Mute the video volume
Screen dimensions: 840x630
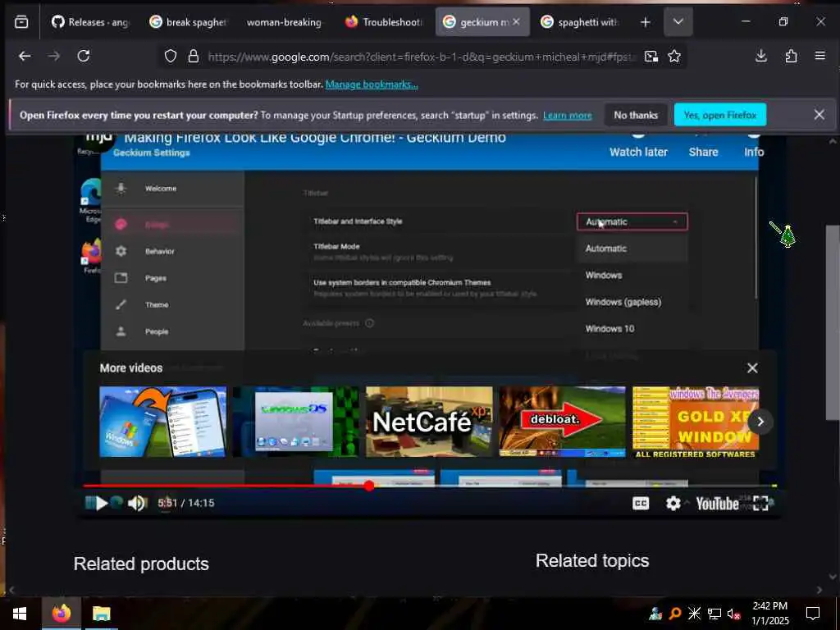click(137, 503)
